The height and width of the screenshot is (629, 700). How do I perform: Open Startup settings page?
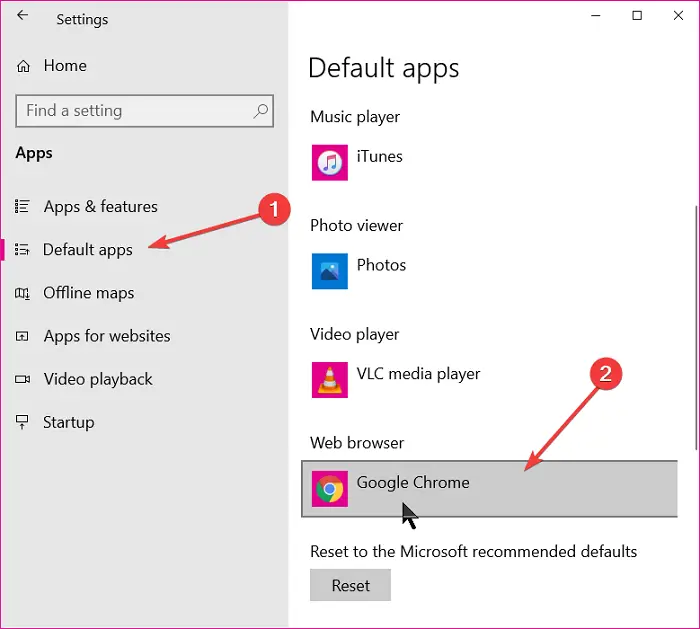68,422
